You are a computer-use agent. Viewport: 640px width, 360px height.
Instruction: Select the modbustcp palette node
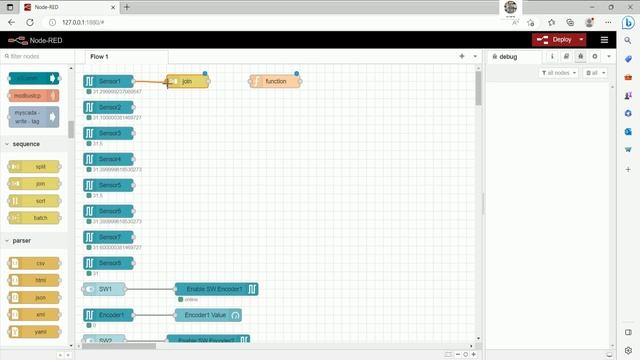coord(34,96)
